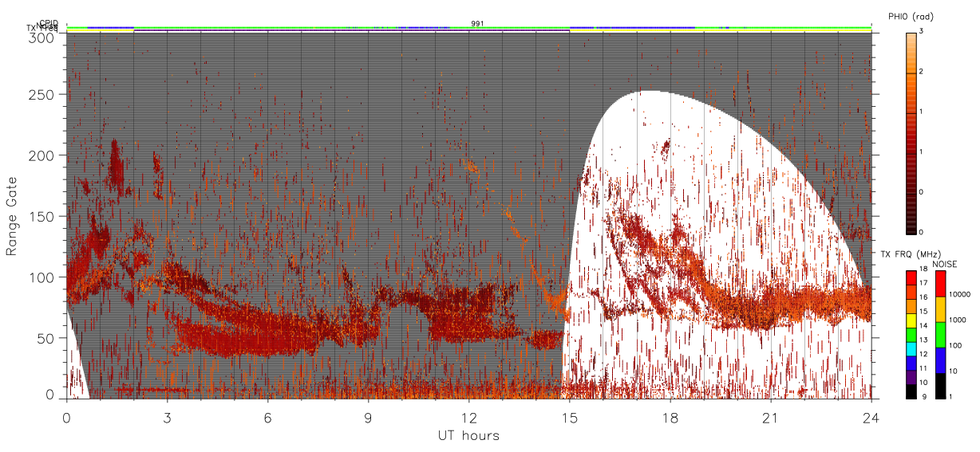Click the 'NOISE' legend title above swatches
The image size is (980, 452).
944,264
